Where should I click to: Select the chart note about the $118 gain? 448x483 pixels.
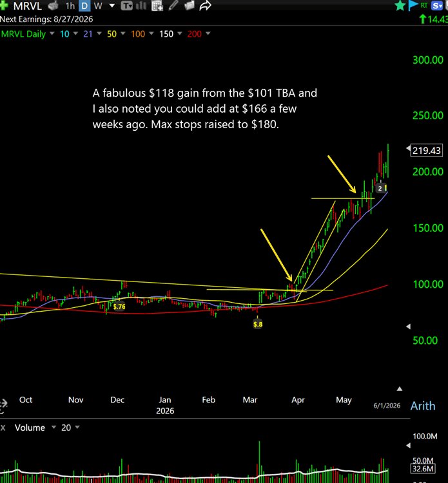click(205, 109)
